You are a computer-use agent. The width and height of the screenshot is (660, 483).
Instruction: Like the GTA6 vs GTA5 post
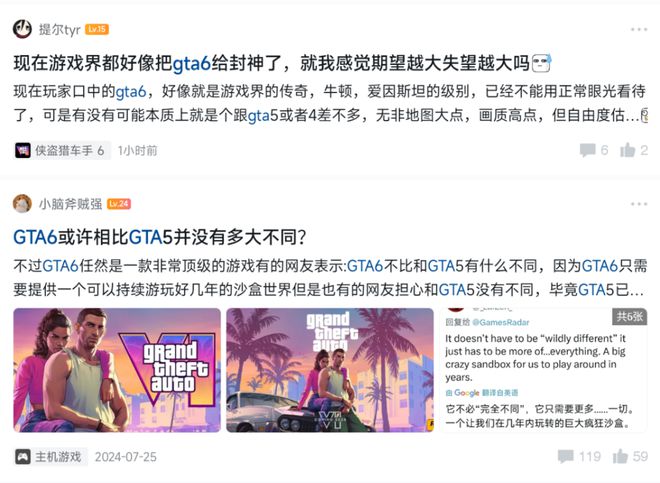620,456
